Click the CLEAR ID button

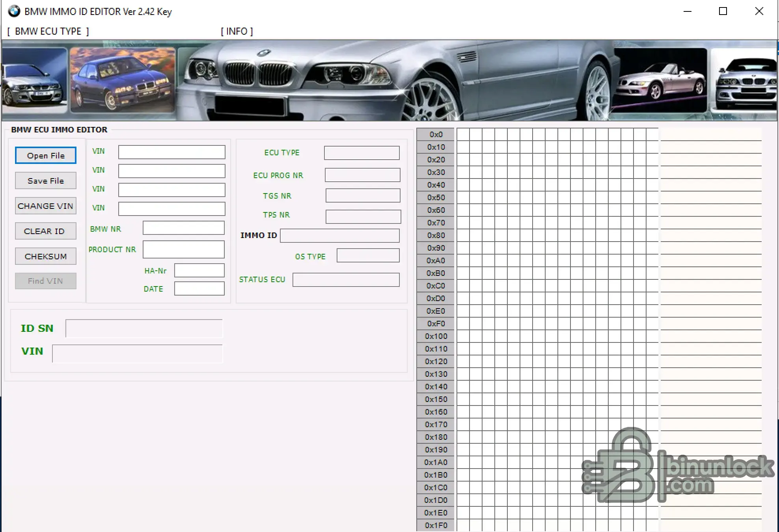coord(46,231)
